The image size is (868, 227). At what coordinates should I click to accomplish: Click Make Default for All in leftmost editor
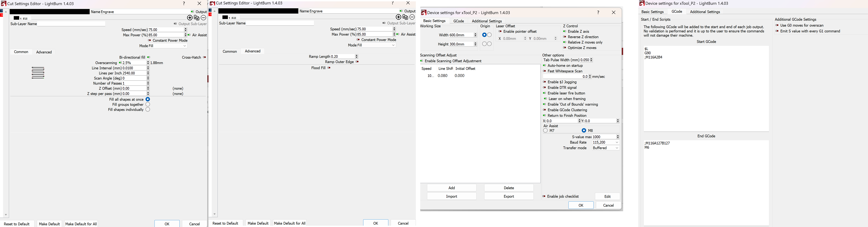pos(81,224)
